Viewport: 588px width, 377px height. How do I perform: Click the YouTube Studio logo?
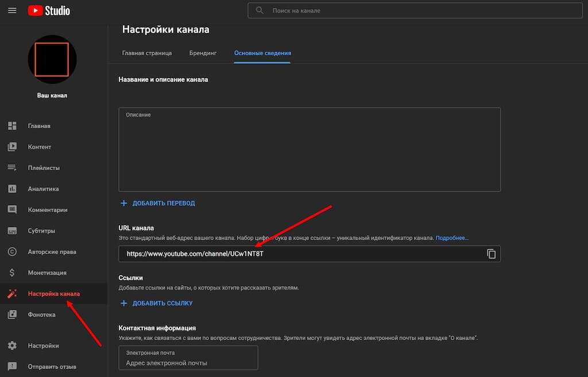click(x=49, y=10)
